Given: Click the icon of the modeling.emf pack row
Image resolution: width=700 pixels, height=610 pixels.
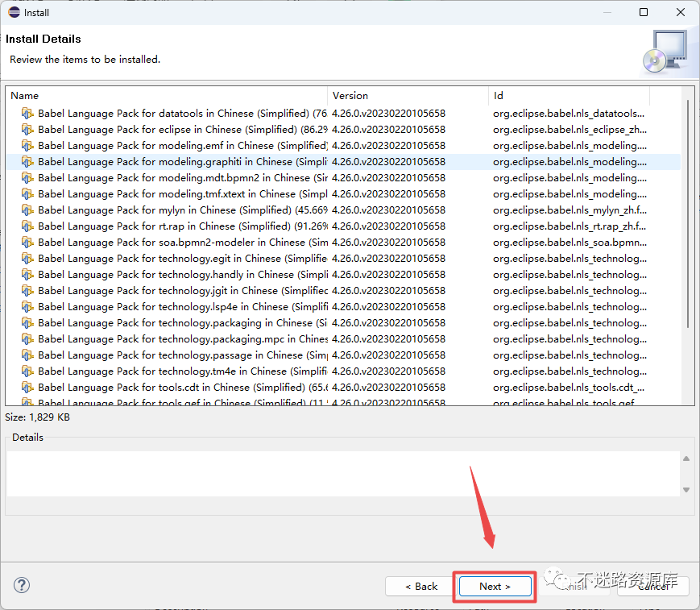Looking at the screenshot, I should tap(27, 146).
